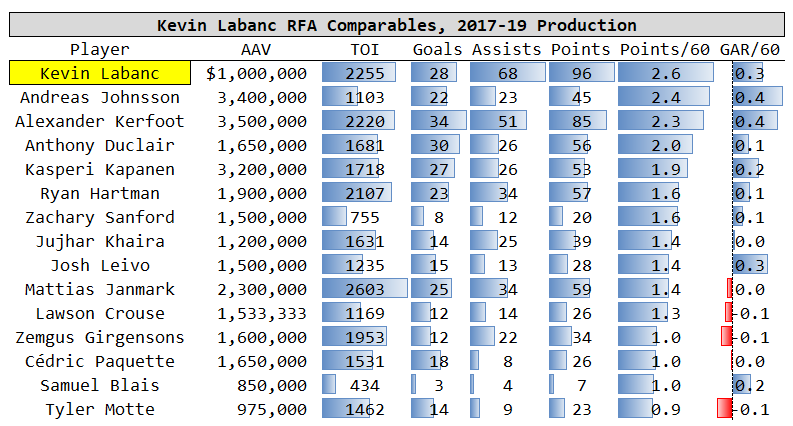Image resolution: width=793 pixels, height=426 pixels.
Task: Select Anthony Duclair's goals value 30
Action: 439,146
